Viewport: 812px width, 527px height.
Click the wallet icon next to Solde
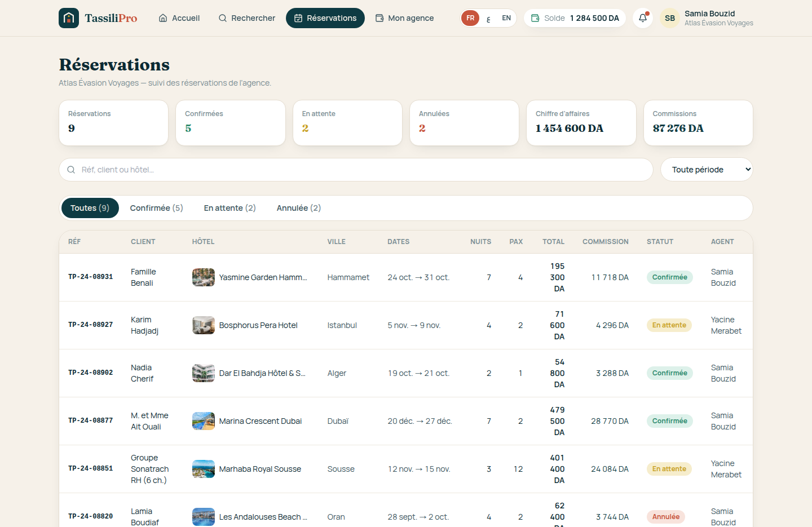pyautogui.click(x=535, y=18)
